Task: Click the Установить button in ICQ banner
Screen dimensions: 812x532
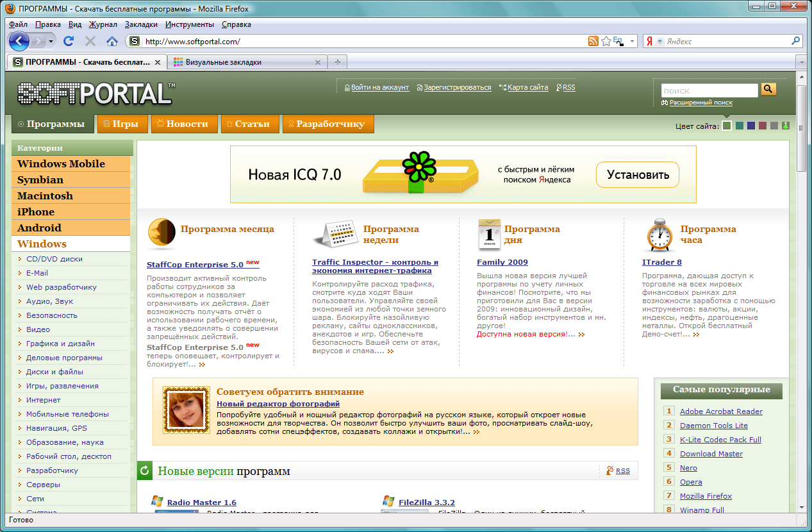Action: [638, 174]
